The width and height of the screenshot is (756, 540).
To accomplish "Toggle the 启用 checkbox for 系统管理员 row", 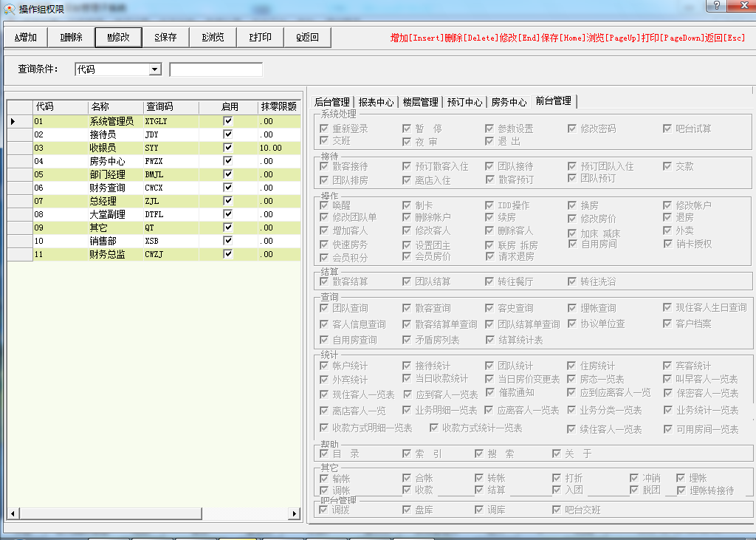I will coord(228,121).
